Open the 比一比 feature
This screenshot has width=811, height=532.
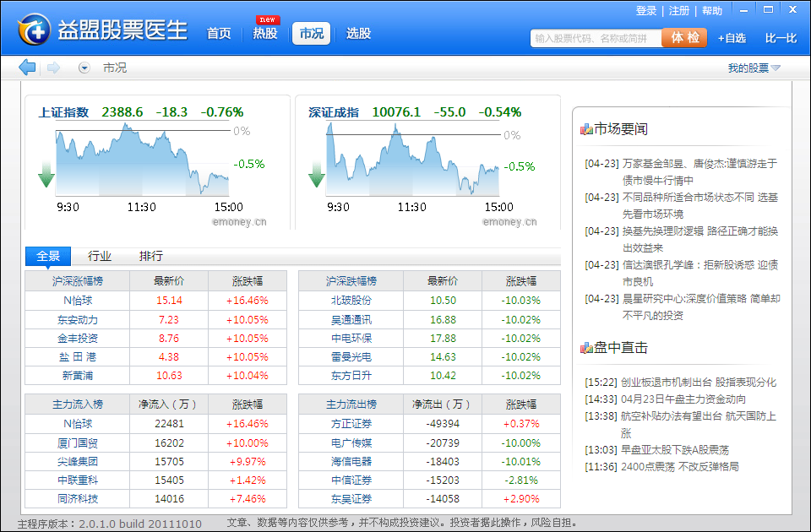pyautogui.click(x=781, y=38)
